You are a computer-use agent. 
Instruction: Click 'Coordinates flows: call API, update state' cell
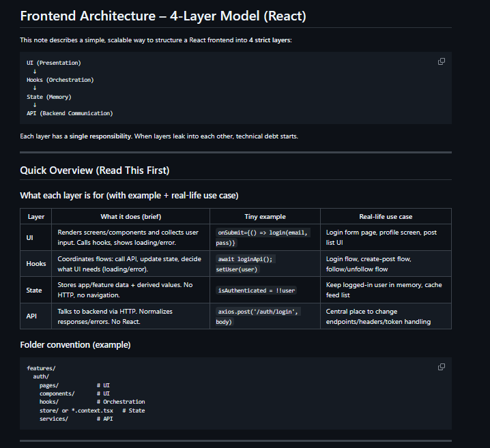coord(130,264)
